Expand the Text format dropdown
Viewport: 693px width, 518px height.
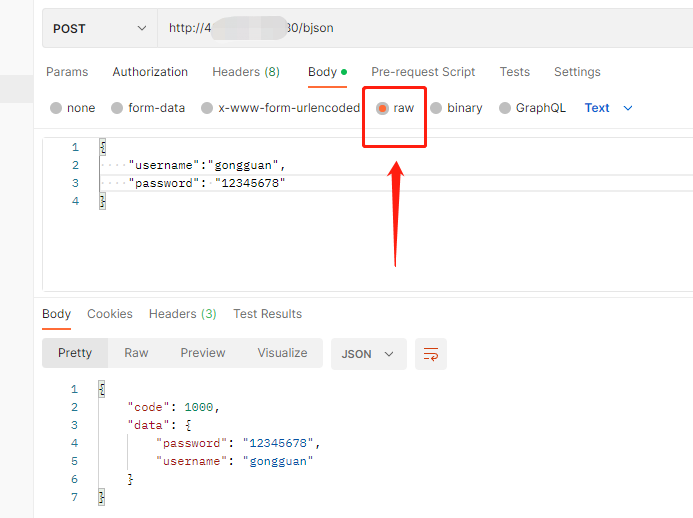click(608, 108)
